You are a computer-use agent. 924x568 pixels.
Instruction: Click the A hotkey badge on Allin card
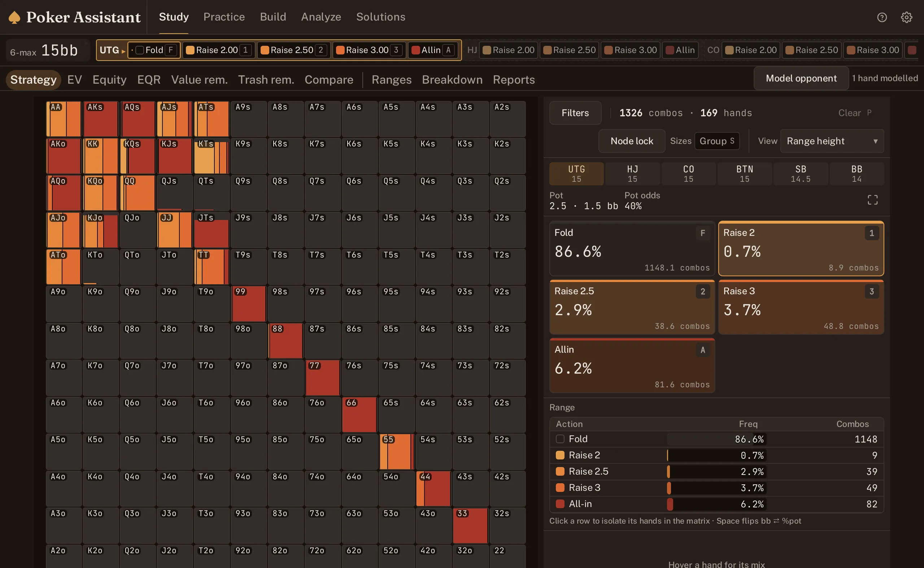[703, 350]
